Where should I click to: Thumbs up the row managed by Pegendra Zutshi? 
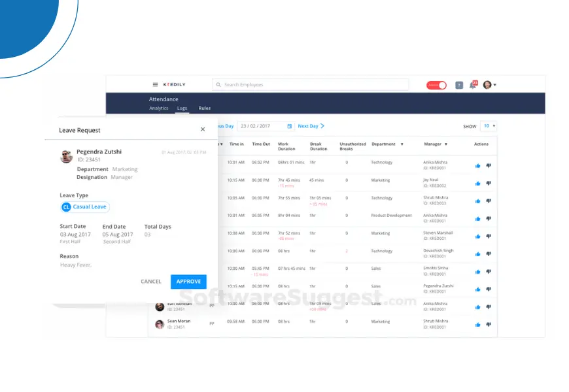tap(477, 289)
